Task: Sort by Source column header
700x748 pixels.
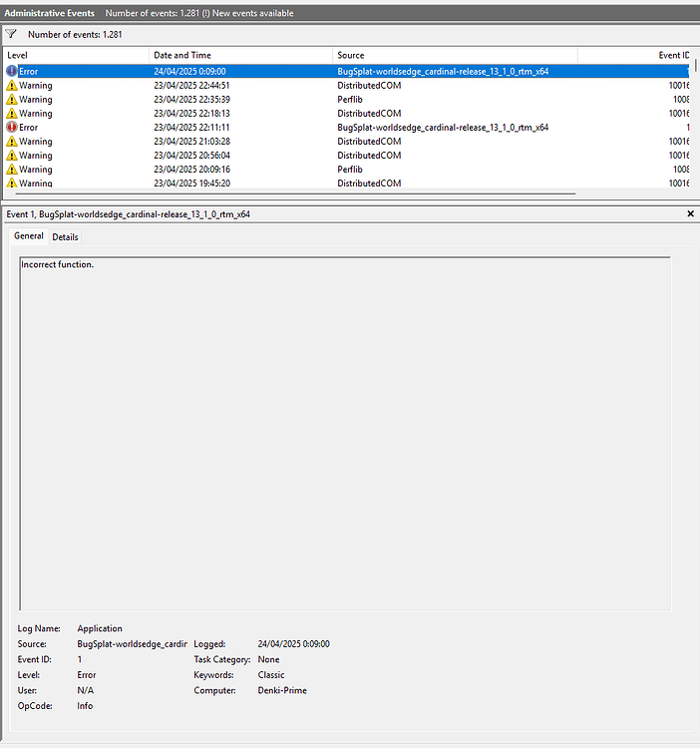Action: pos(455,55)
